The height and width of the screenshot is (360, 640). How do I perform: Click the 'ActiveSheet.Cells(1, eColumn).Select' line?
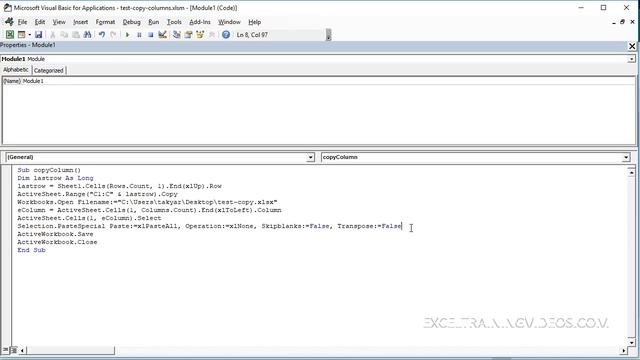pyautogui.click(x=89, y=218)
